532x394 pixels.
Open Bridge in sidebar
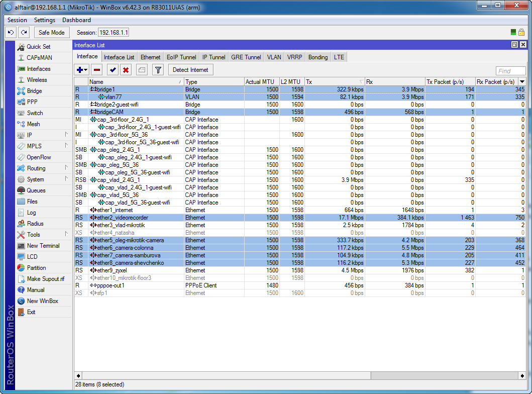(34, 91)
